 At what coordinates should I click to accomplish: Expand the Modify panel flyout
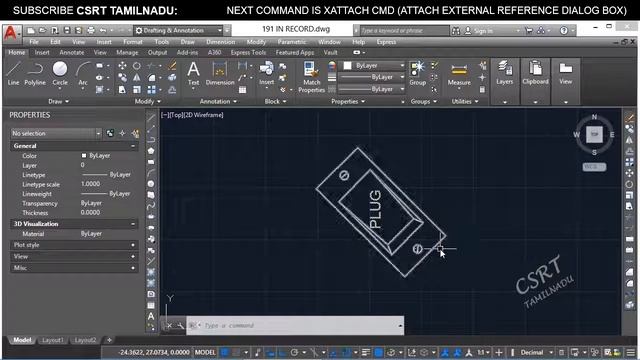click(x=148, y=101)
